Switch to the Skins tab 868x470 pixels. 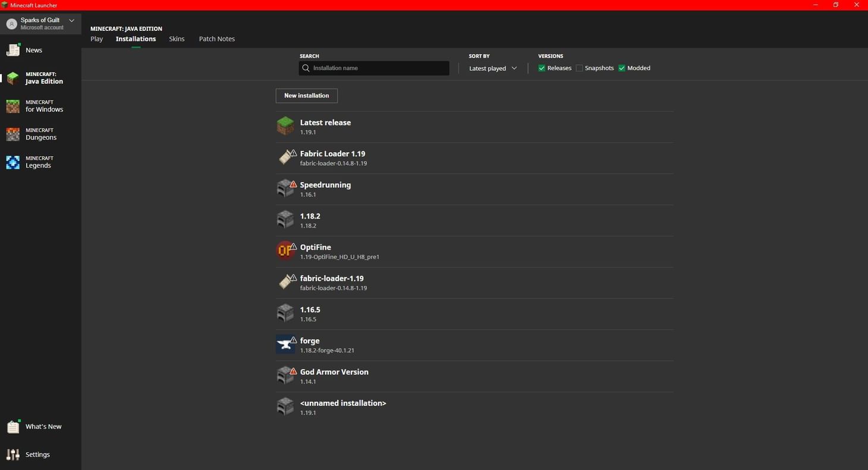click(177, 39)
